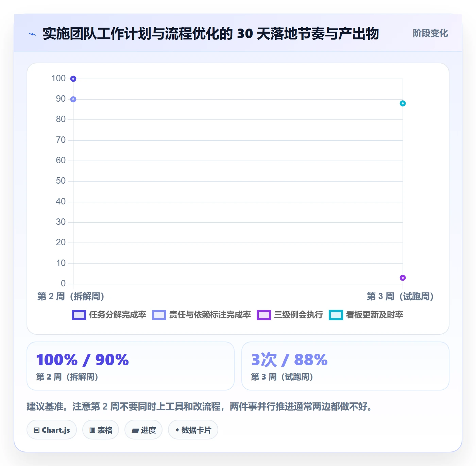Click the bar icon in 进度 chip

[x=135, y=431]
